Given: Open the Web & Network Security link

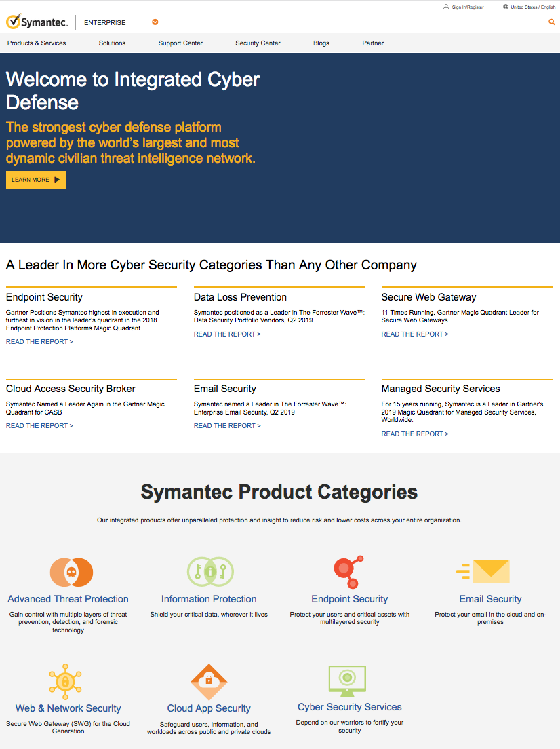Looking at the screenshot, I should point(68,708).
